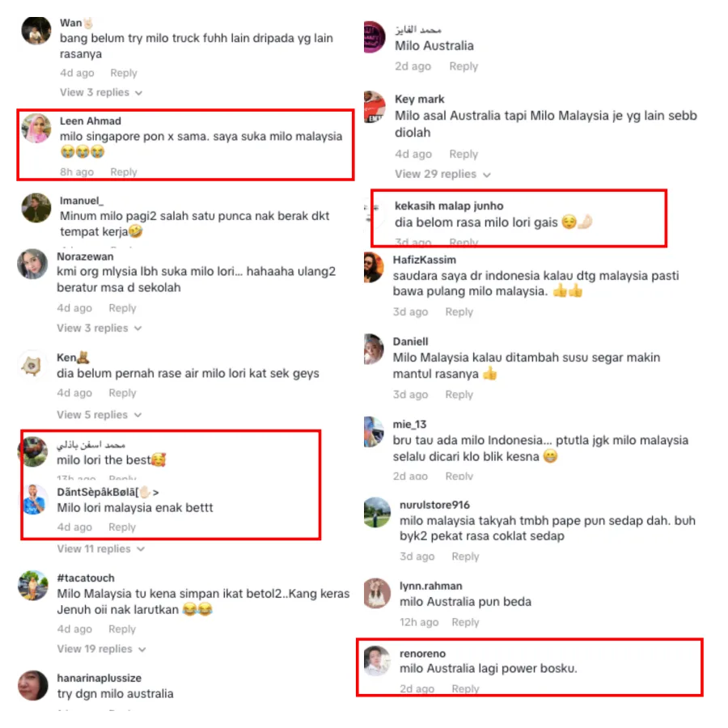Show View 11 replies under DãntSèpâkBølã
Image resolution: width=728 pixels, height=728 pixels.
101,548
